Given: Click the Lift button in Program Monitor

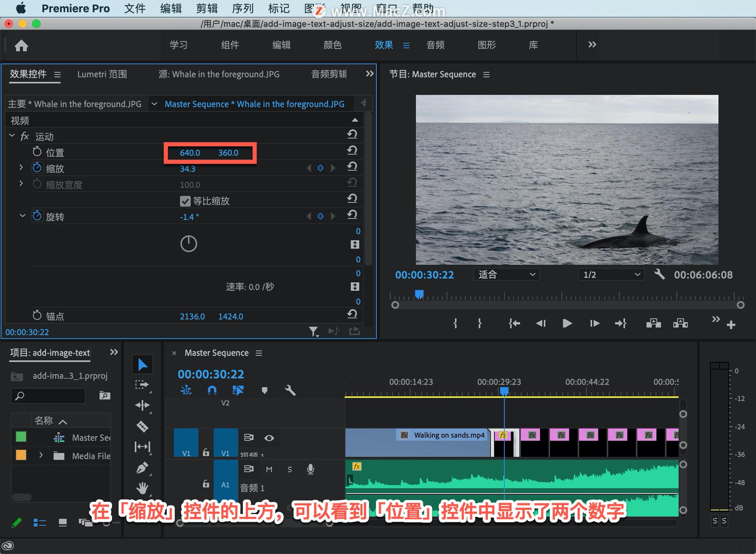Looking at the screenshot, I should pyautogui.click(x=654, y=323).
